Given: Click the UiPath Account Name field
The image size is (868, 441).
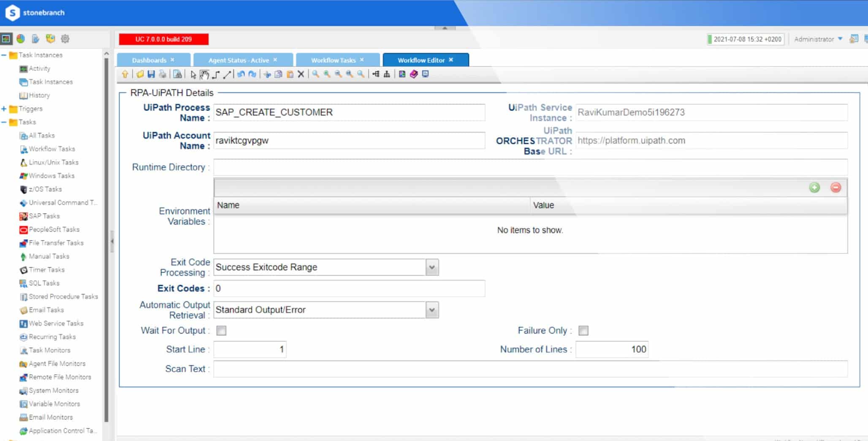Looking at the screenshot, I should pyautogui.click(x=349, y=141).
